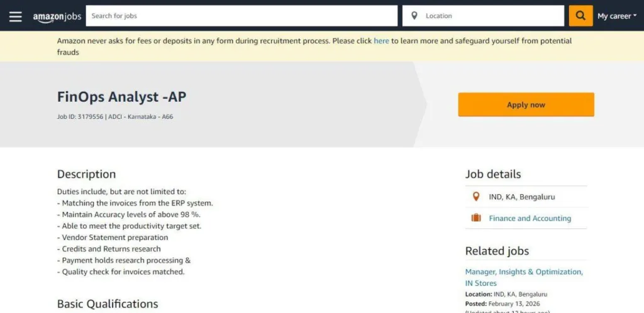This screenshot has width=644, height=313.
Task: Click the Job ID 3179556 line
Action: tap(114, 116)
